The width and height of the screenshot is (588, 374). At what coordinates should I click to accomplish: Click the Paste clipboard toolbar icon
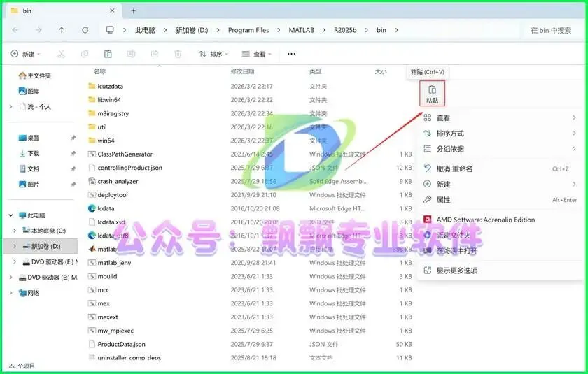tap(108, 55)
